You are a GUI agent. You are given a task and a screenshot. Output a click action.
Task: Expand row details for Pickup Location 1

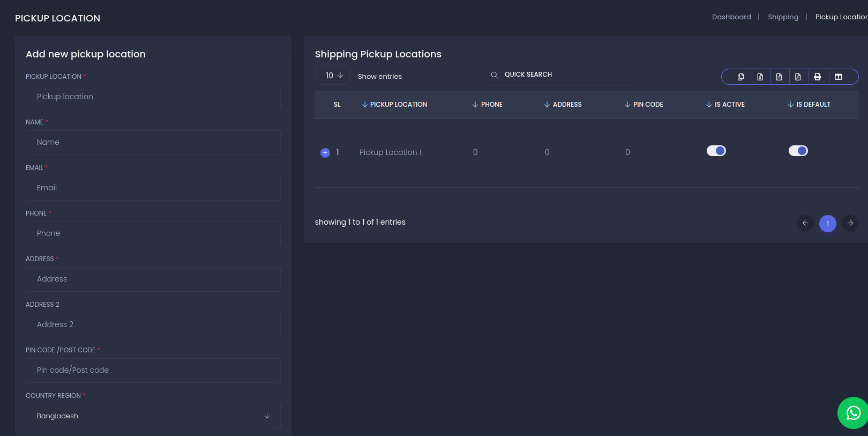point(325,153)
